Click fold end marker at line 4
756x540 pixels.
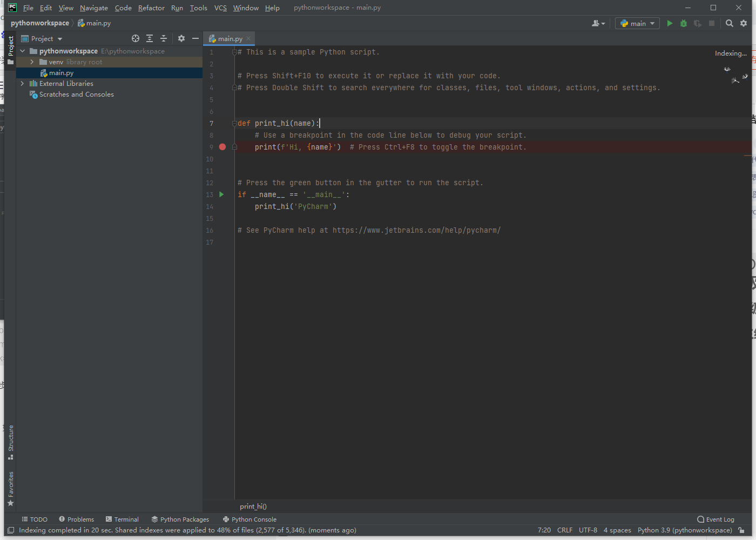[234, 87]
